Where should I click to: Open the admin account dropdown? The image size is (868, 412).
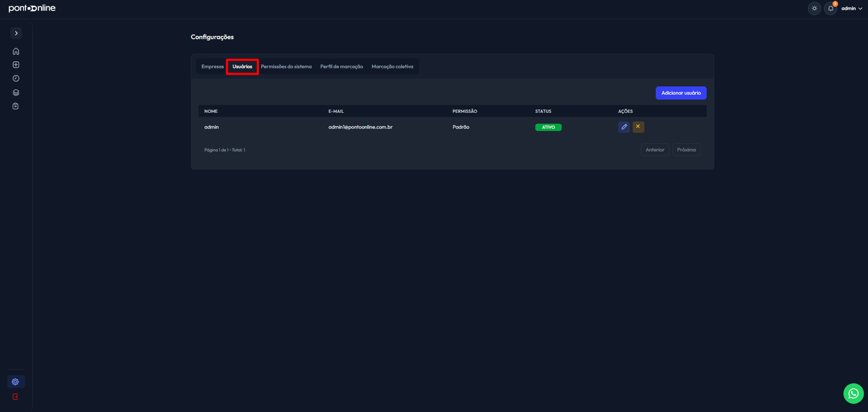pyautogui.click(x=852, y=8)
